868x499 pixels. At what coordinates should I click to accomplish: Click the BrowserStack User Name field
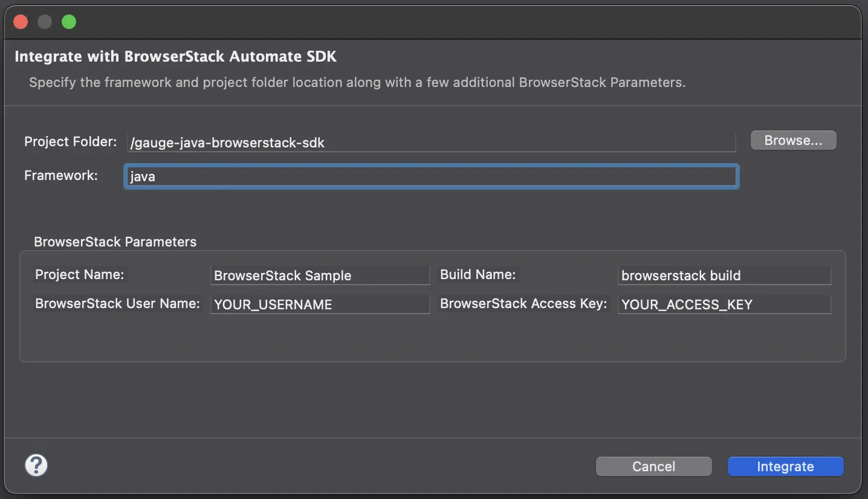click(x=320, y=304)
